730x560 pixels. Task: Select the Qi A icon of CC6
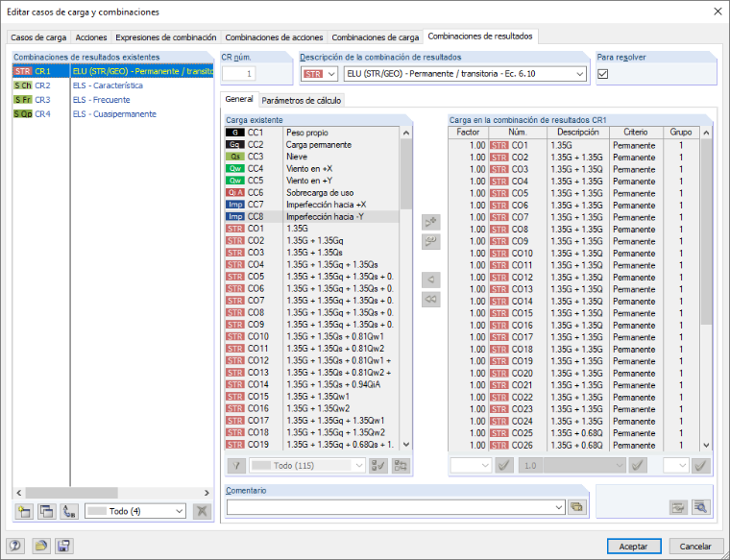tap(235, 192)
